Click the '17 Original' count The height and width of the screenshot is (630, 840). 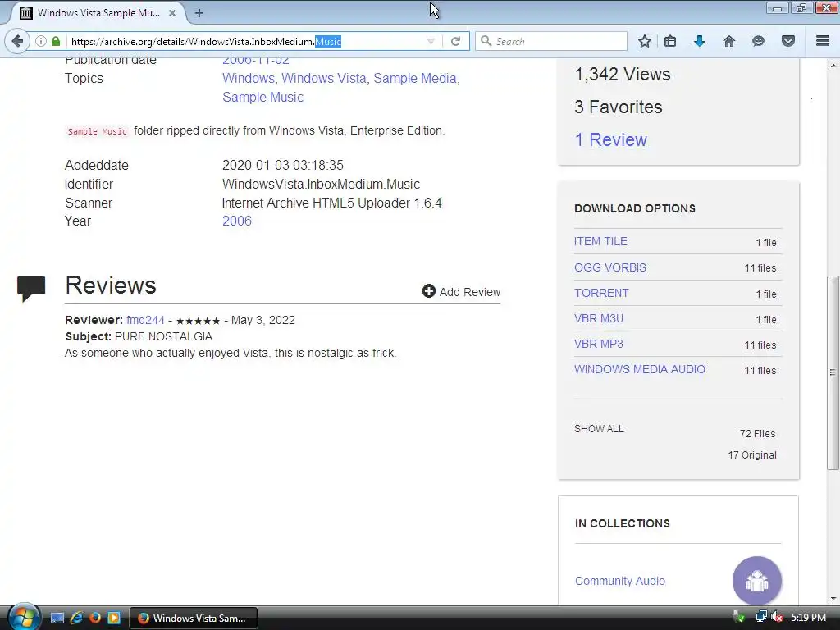[752, 454]
